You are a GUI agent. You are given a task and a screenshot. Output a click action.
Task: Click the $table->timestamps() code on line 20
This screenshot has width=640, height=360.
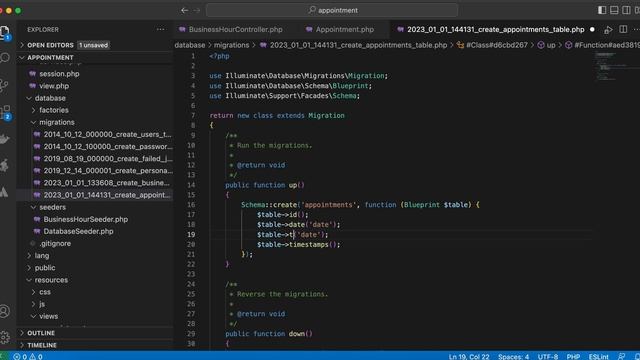[x=298, y=244]
